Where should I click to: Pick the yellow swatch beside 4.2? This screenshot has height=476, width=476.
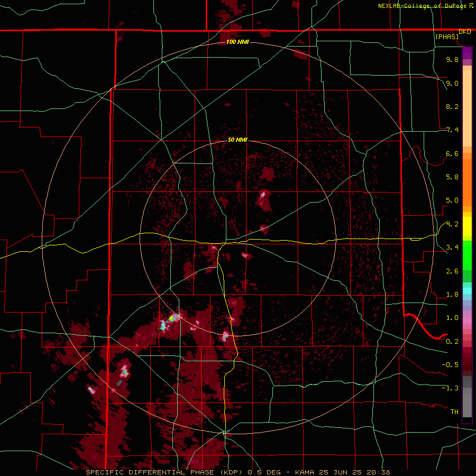click(467, 225)
